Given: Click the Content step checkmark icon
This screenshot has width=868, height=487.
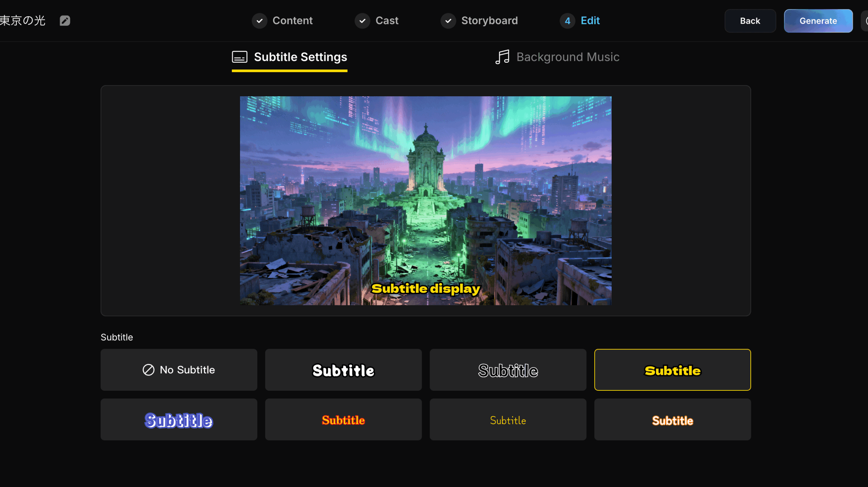Looking at the screenshot, I should pyautogui.click(x=259, y=21).
